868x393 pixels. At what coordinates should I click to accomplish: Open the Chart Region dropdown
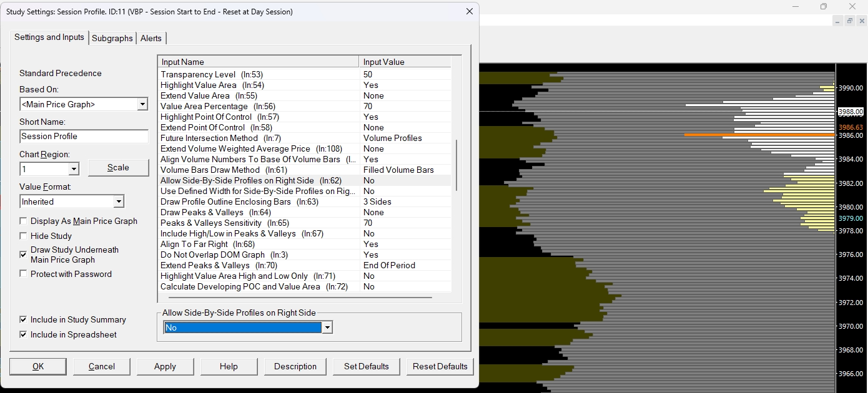pos(74,169)
